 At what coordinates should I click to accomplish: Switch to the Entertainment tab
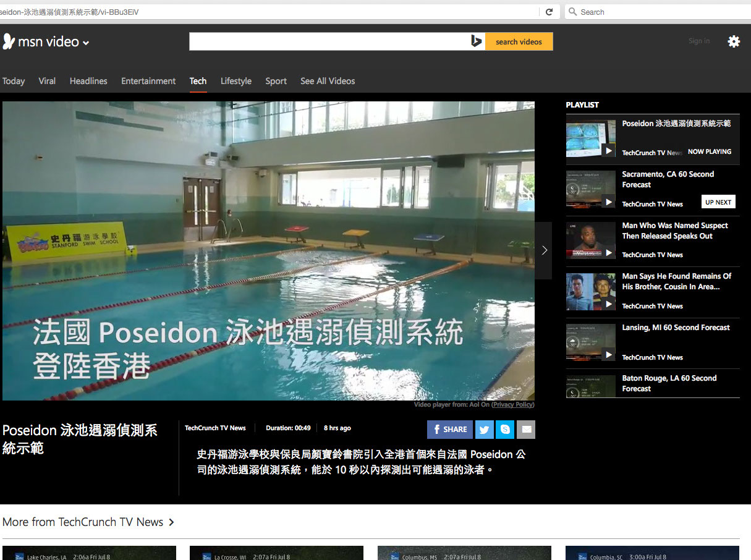[x=148, y=81]
